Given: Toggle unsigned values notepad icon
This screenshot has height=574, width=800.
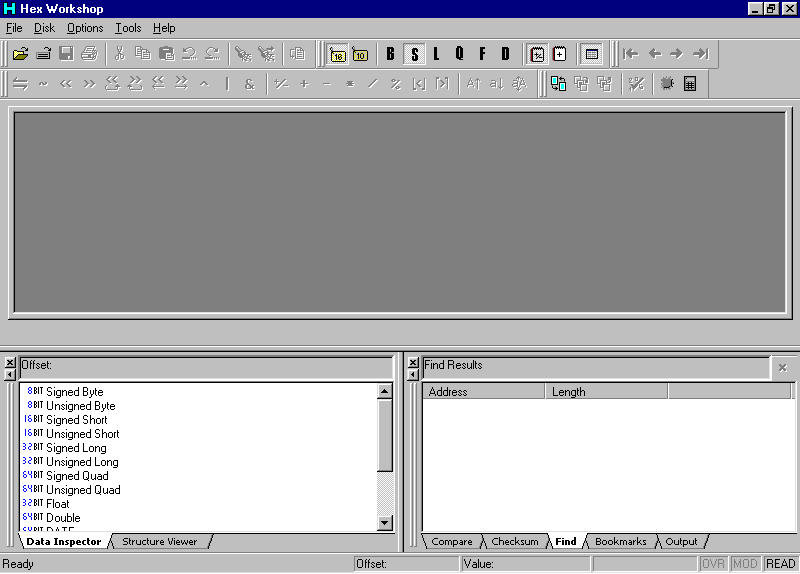Looking at the screenshot, I should tap(560, 54).
